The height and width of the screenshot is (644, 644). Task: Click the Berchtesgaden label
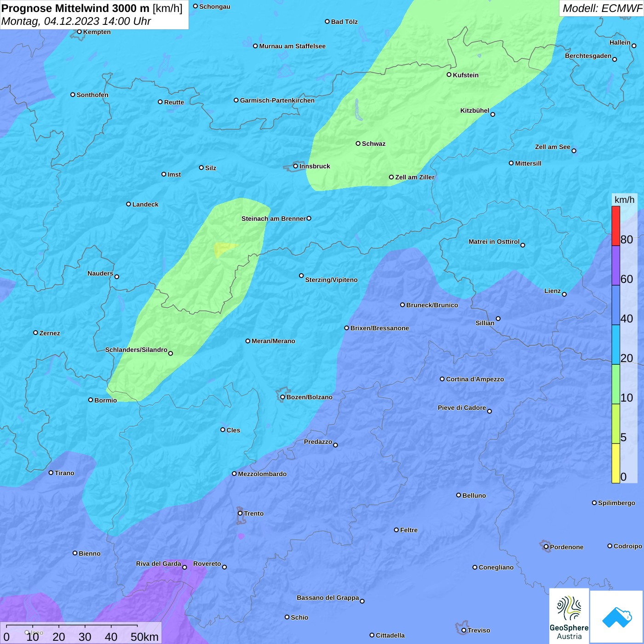coord(588,56)
